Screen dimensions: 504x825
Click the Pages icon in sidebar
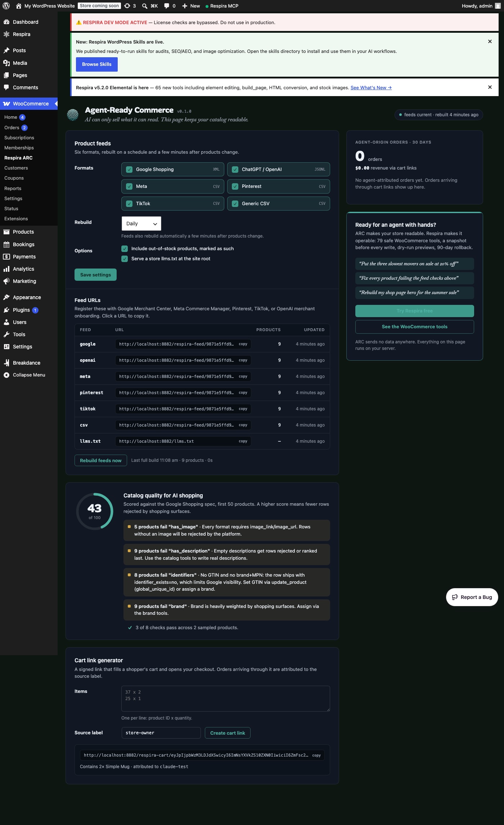(6, 75)
